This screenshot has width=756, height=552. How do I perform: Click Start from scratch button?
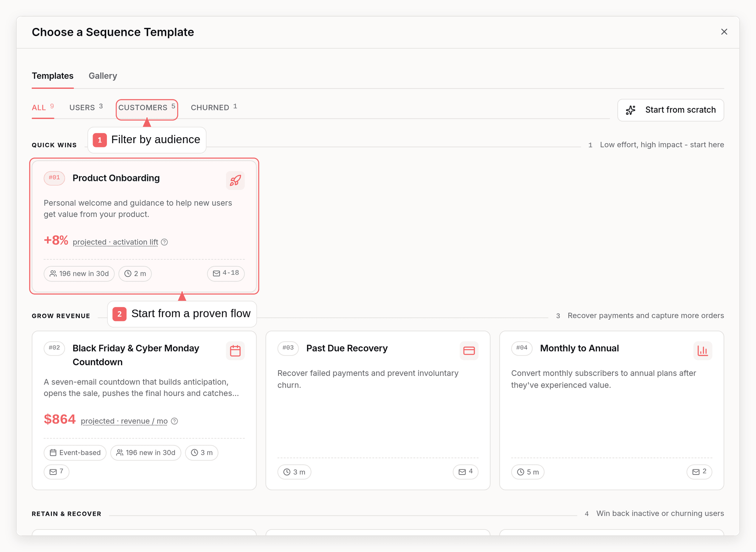click(x=671, y=110)
